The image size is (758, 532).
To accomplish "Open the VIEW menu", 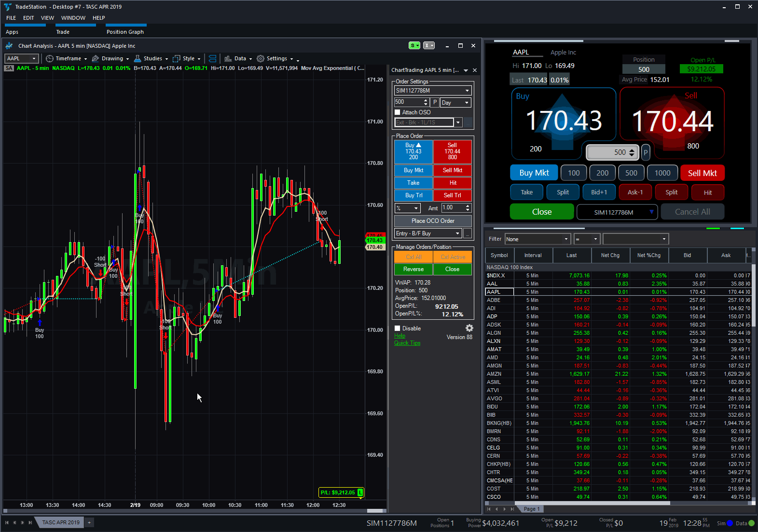I will (47, 18).
